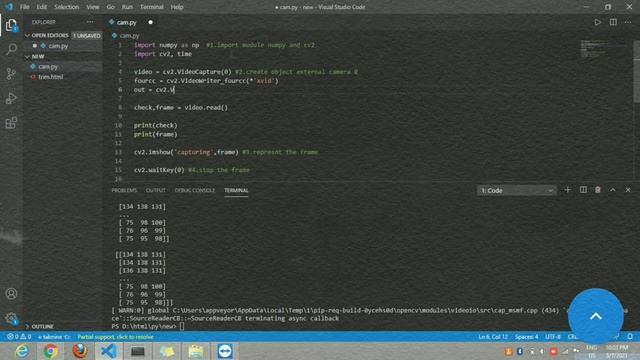Click the editor vertical scrollbar
This screenshot has height=360, width=640.
coord(636,71)
